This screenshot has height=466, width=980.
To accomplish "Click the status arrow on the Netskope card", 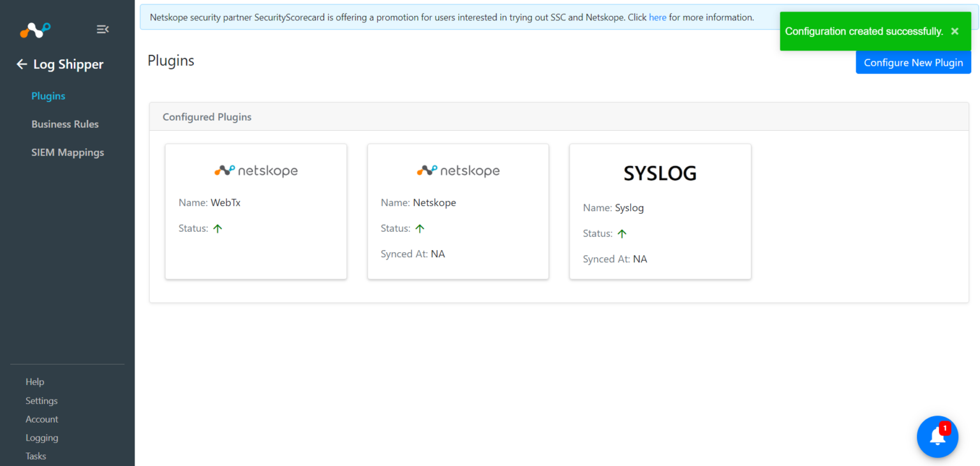I will pyautogui.click(x=420, y=228).
